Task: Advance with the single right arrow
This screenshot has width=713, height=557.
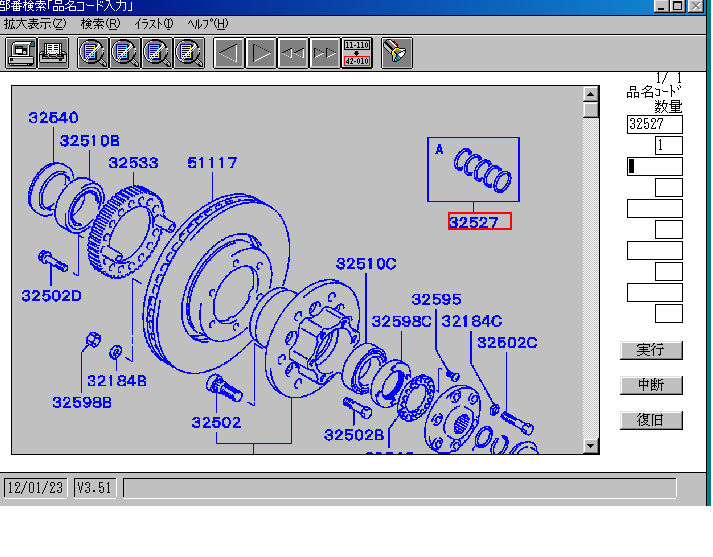Action: point(261,53)
